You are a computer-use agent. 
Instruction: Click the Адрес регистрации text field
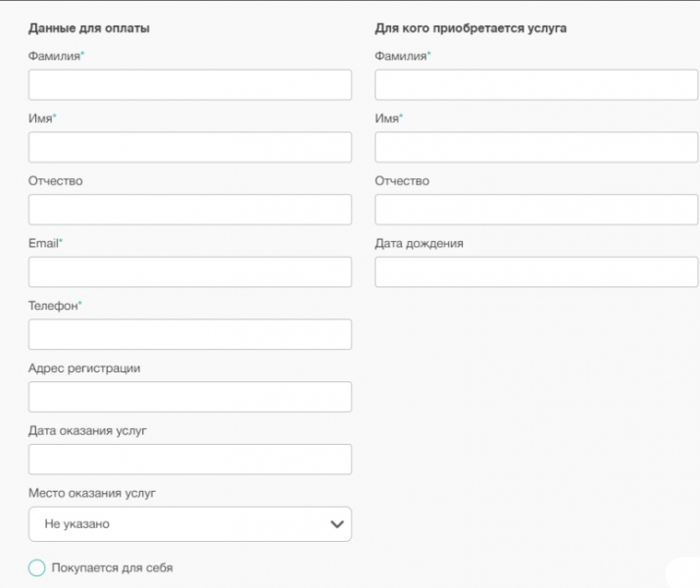[x=189, y=397]
